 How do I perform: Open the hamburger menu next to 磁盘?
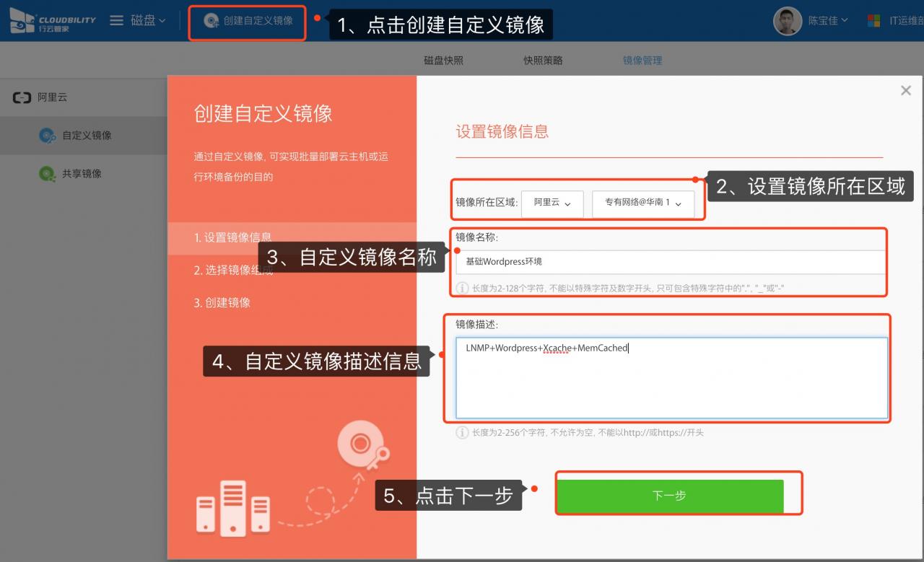point(116,20)
